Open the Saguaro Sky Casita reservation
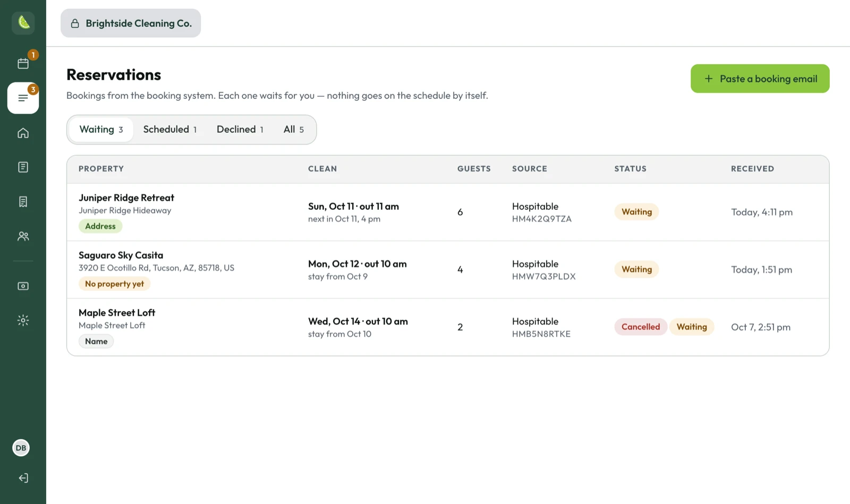Viewport: 850px width, 504px height. tap(448, 270)
